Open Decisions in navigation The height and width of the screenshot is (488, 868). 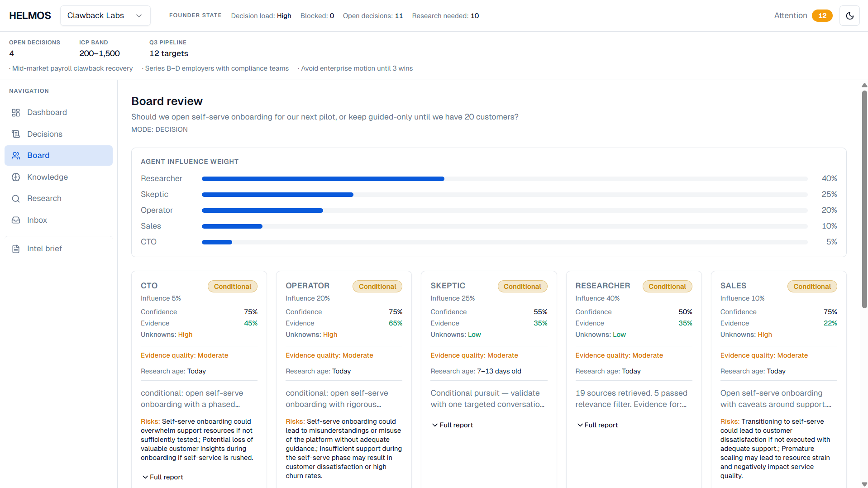pyautogui.click(x=58, y=134)
